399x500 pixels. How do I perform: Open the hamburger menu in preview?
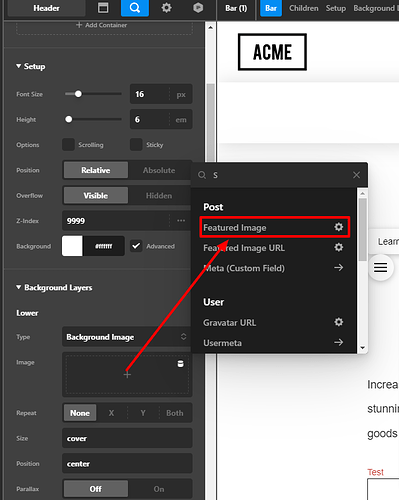[380, 267]
